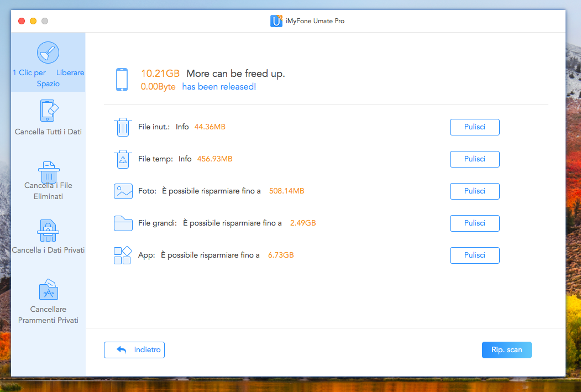Open Info link for File temp
The width and height of the screenshot is (581, 392).
click(185, 159)
